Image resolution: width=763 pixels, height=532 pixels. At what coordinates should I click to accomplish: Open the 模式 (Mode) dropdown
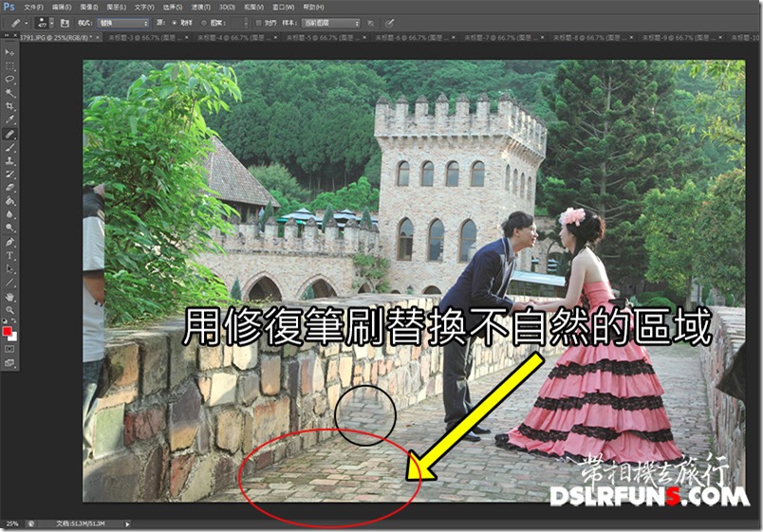click(124, 22)
